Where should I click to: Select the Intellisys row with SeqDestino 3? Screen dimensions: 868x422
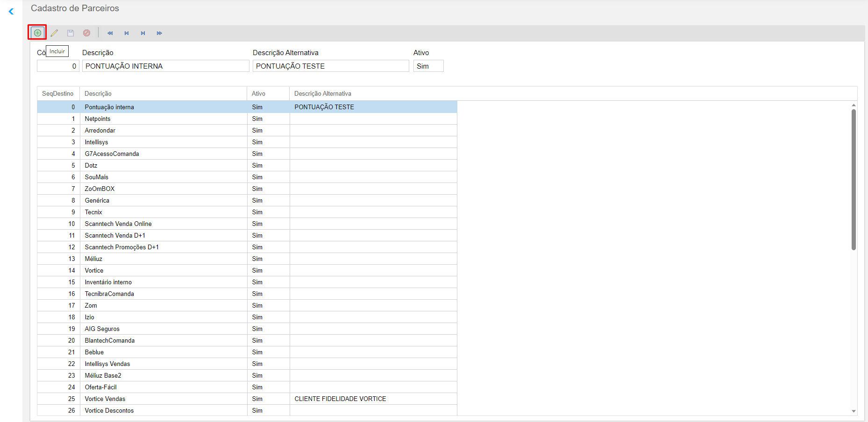(x=247, y=142)
